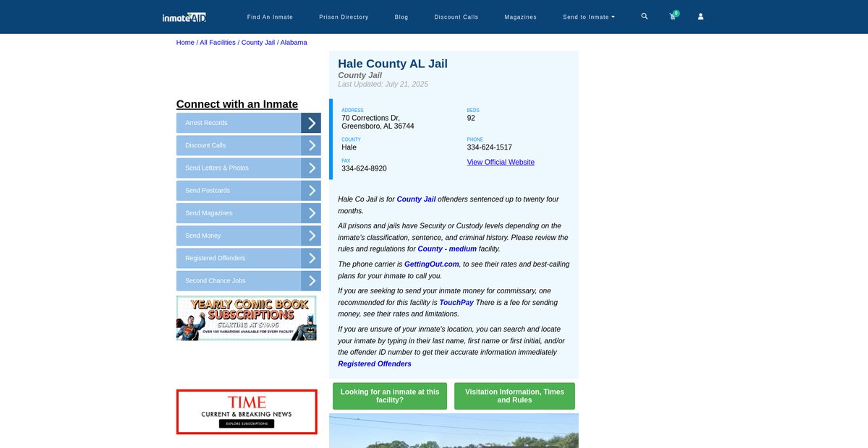Viewport: 868px width, 448px height.
Task: Click the arrow beside Send Postcards
Action: click(x=311, y=191)
